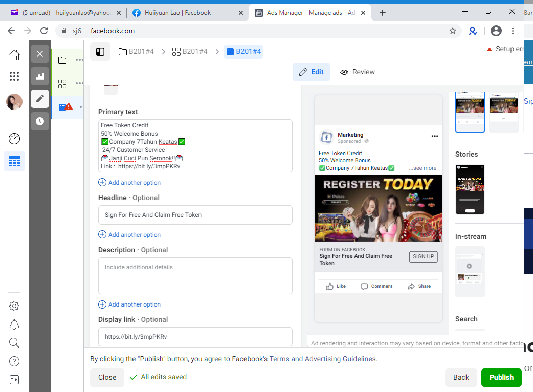
Task: Select the campaigns table icon in sidebar
Action: click(x=14, y=161)
